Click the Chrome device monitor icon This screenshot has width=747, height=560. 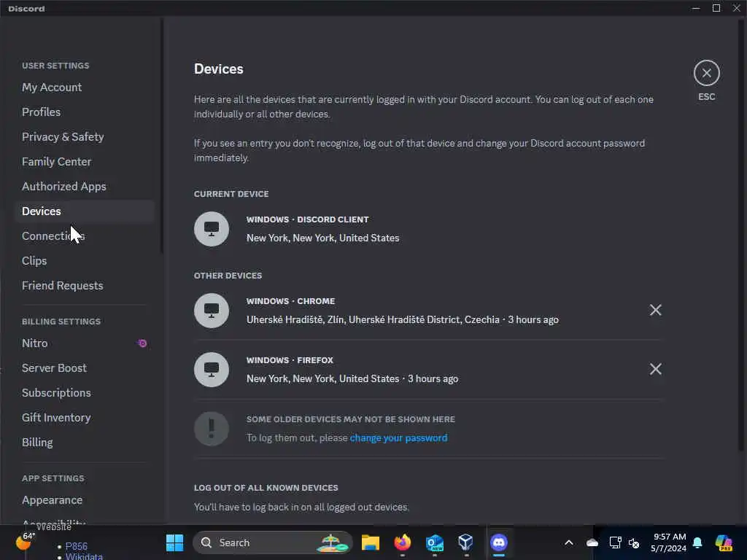212,311
